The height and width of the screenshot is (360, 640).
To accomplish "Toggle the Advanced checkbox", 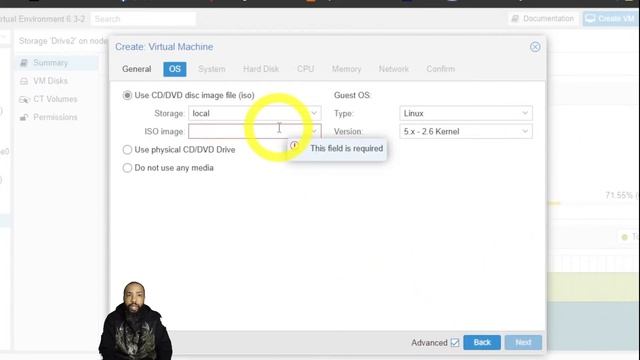I will pyautogui.click(x=455, y=342).
